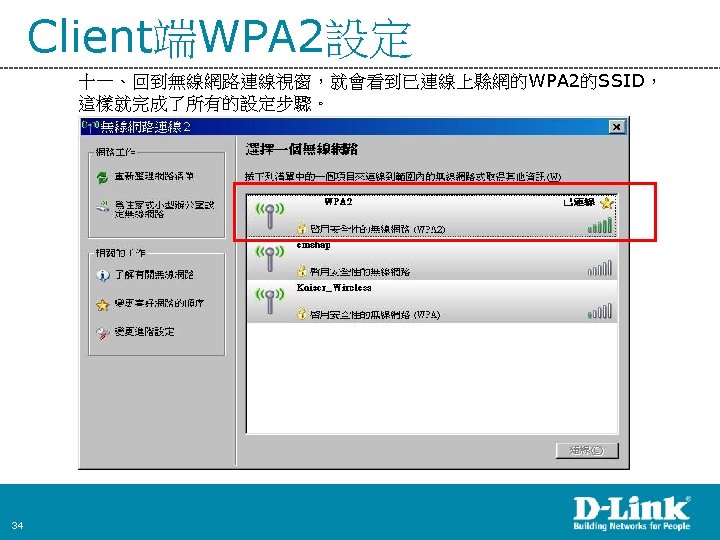Click the security-enabled (WPA2) description text

click(x=377, y=229)
